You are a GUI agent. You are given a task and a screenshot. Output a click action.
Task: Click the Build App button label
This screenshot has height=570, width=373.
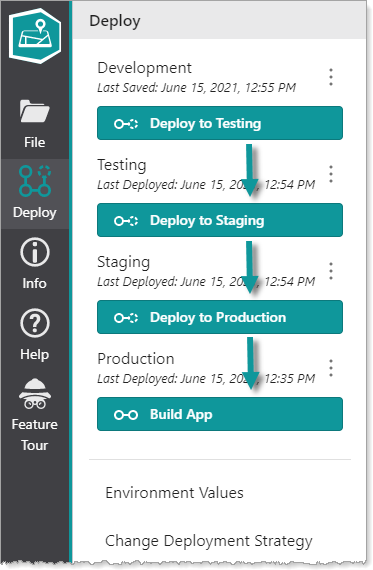coord(181,415)
